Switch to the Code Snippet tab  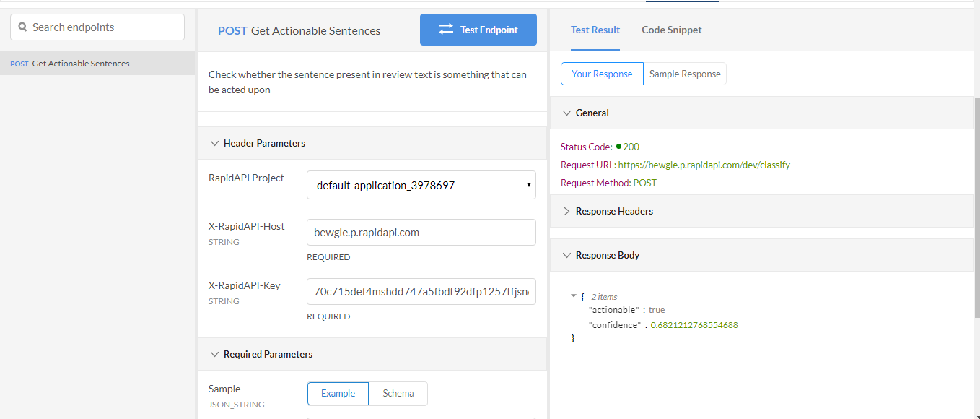[671, 30]
